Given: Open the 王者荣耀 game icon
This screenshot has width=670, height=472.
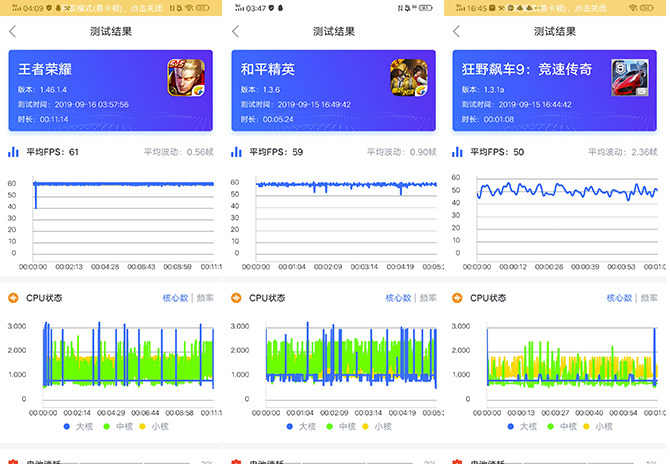Looking at the screenshot, I should [186, 77].
